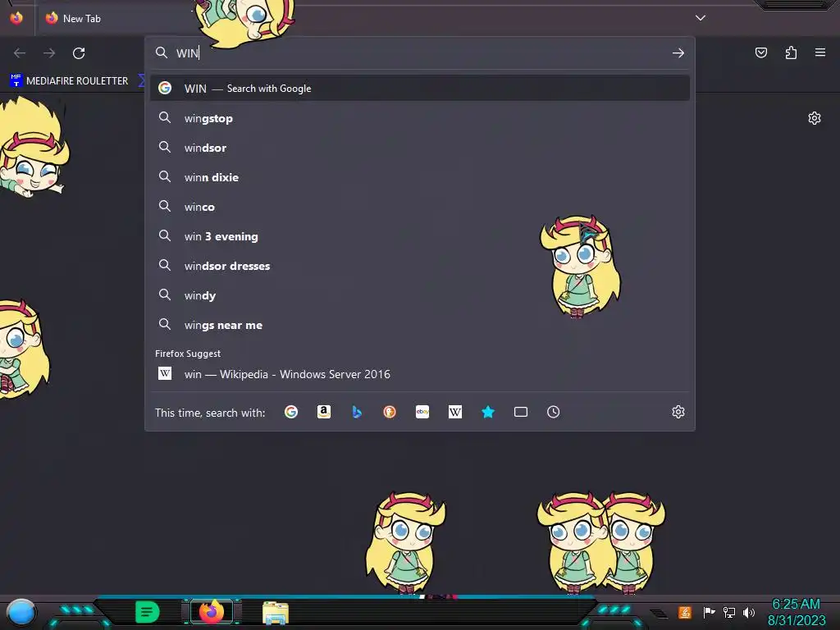840x630 pixels.
Task: Choose the wings near me suggestion
Action: [x=420, y=325]
